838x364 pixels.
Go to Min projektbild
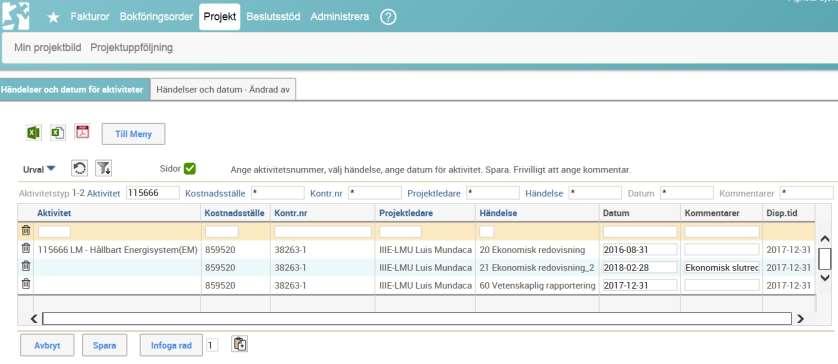coord(48,48)
